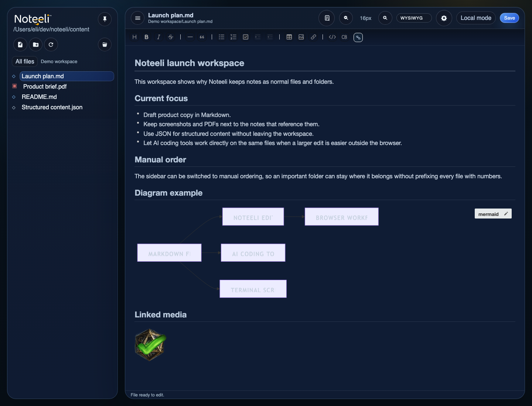Pin the sidebar with the pin icon
This screenshot has height=406, width=532.
click(x=105, y=19)
